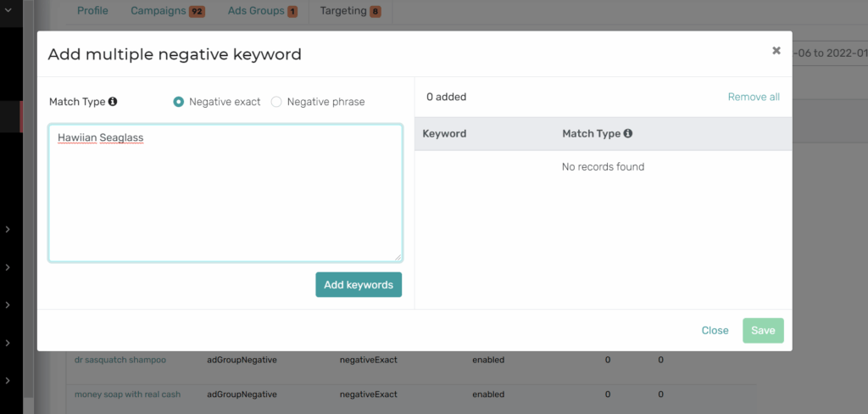The width and height of the screenshot is (868, 414).
Task: Open 'money soap with real cash' keyword link
Action: (127, 394)
